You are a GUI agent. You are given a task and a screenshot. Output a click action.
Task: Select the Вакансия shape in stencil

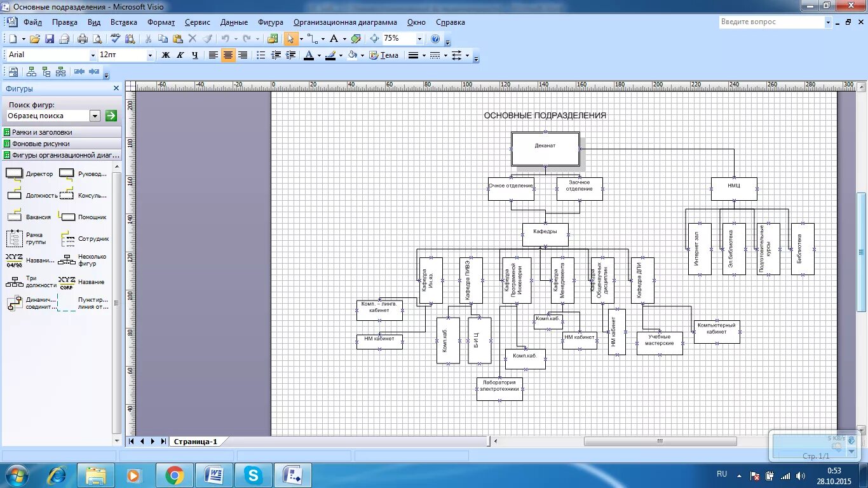point(29,217)
